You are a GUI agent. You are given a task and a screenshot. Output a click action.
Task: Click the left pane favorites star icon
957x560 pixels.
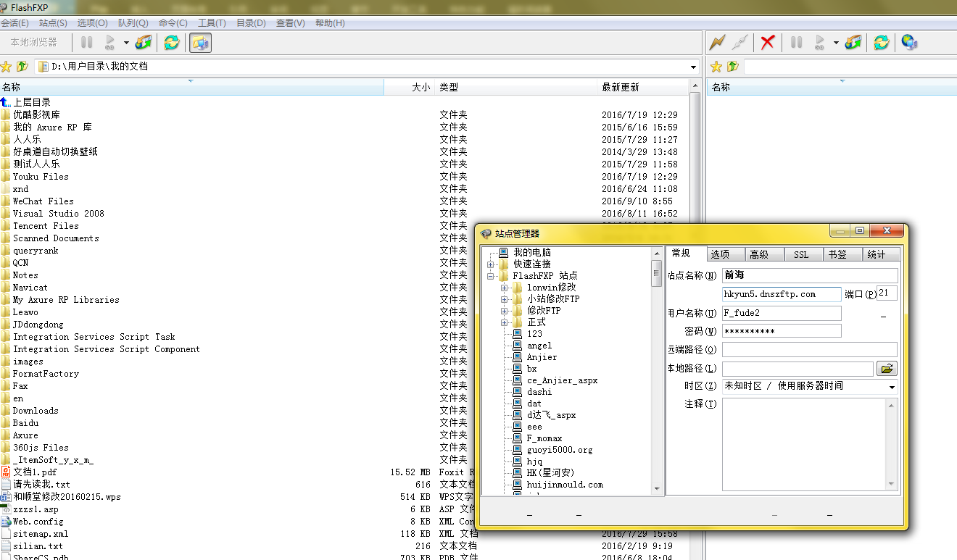tap(7, 67)
